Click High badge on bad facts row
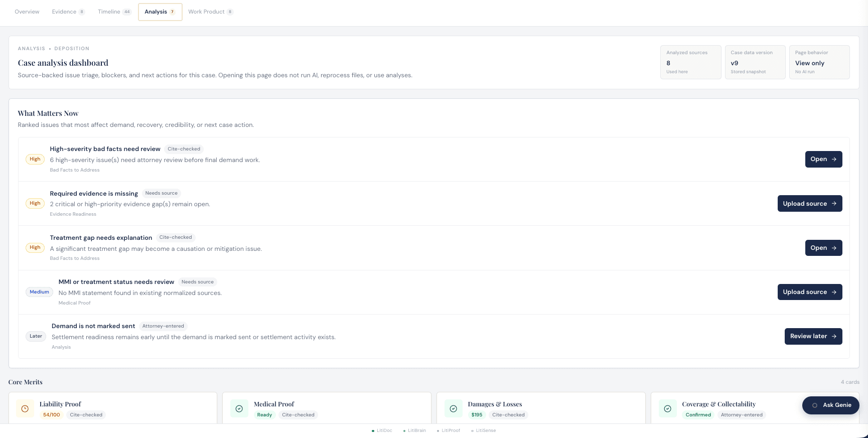This screenshot has height=438, width=868. 35,159
